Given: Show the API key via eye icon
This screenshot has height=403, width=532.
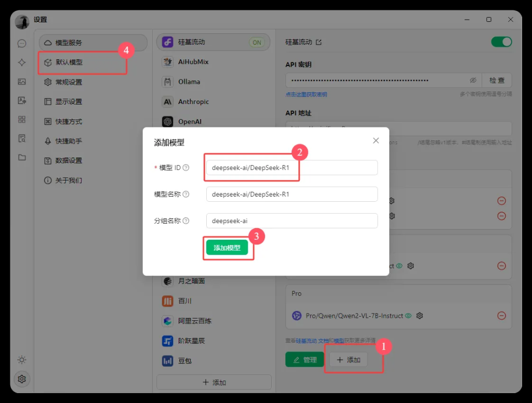Looking at the screenshot, I should (x=473, y=81).
